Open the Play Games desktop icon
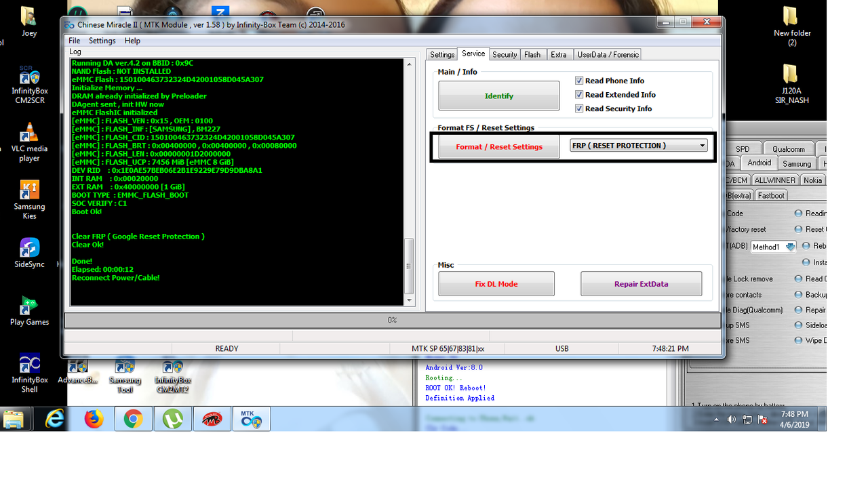Viewport: 868px width, 488px height. pyautogui.click(x=29, y=310)
